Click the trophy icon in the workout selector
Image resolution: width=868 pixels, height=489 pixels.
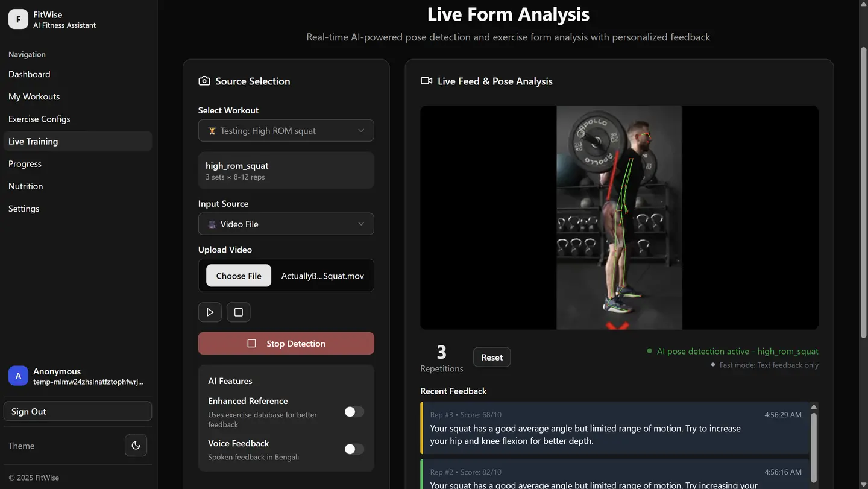[x=212, y=130]
